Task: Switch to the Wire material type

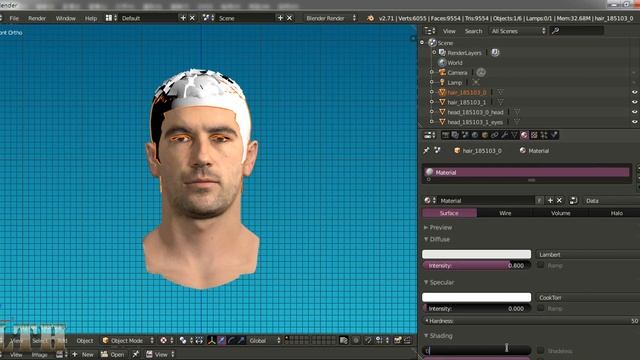Action: [x=505, y=213]
